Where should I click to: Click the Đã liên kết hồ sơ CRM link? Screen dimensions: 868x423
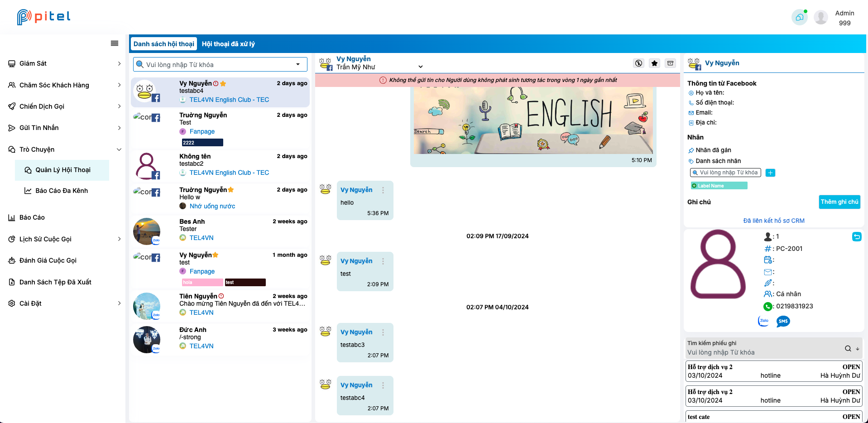[x=774, y=221]
